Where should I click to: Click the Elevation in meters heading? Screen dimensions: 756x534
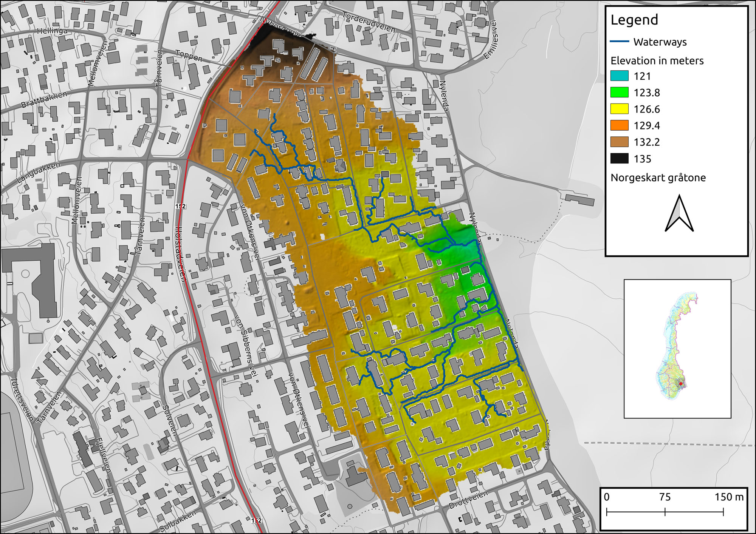point(657,60)
